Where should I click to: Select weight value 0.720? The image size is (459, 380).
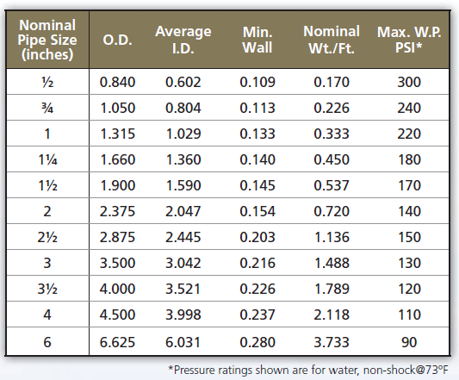(x=332, y=211)
